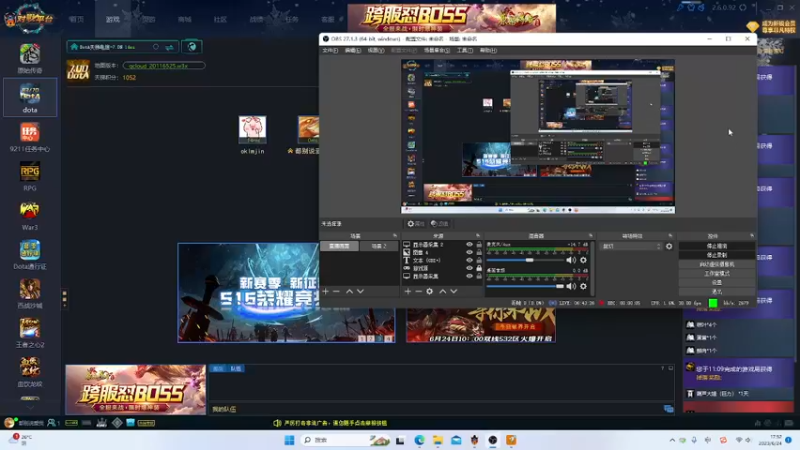
Task: Expand more games arrow at sidebar bottom
Action: (x=30, y=407)
